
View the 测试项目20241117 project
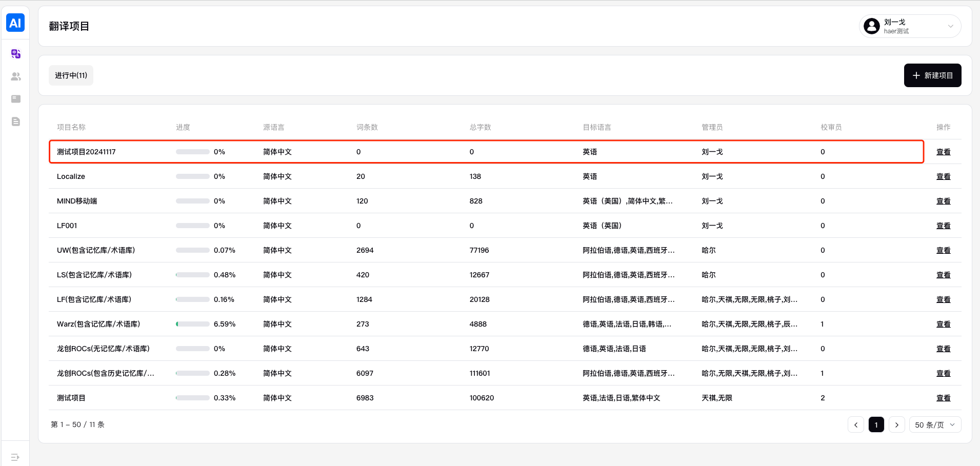coord(943,152)
